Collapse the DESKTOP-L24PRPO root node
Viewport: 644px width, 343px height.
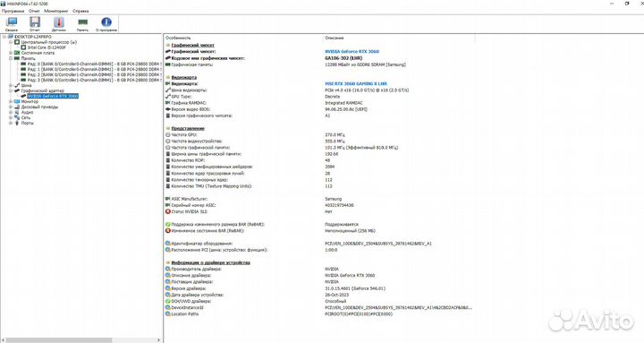(4, 37)
